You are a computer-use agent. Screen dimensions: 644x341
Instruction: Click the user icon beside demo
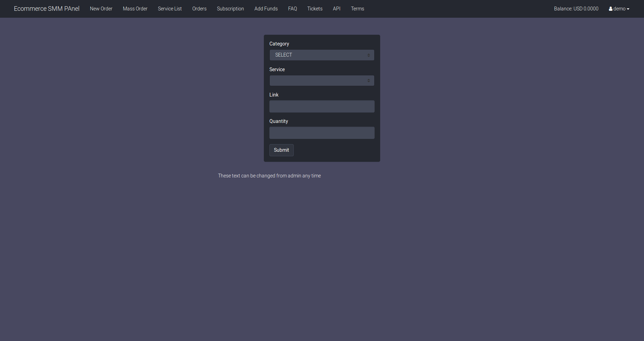point(610,9)
